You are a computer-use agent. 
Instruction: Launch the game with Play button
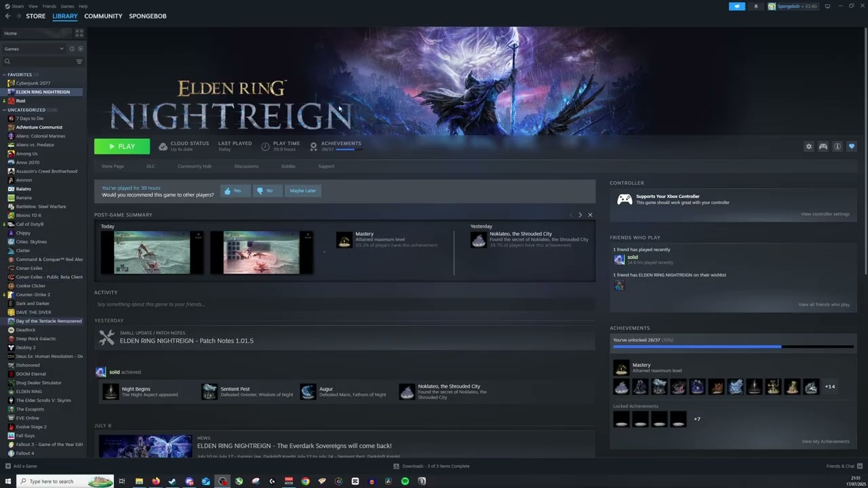click(122, 146)
